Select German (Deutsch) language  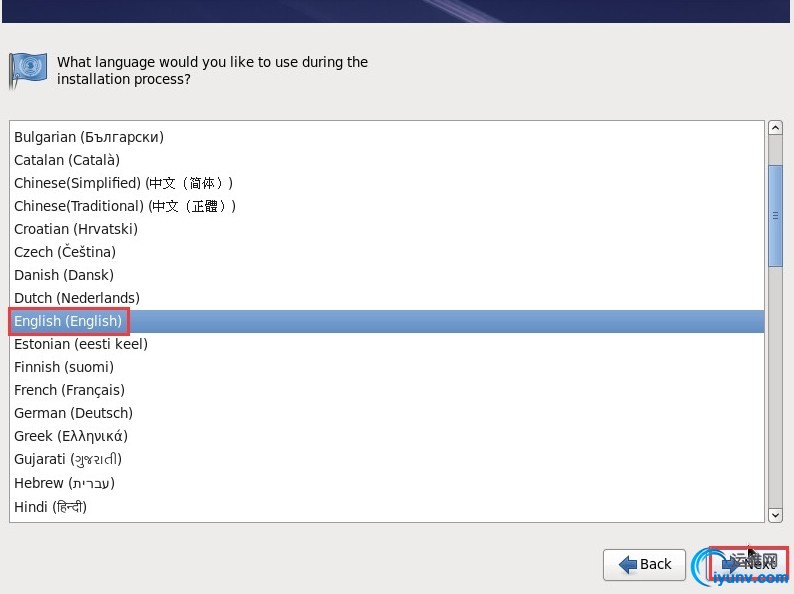click(x=386, y=413)
